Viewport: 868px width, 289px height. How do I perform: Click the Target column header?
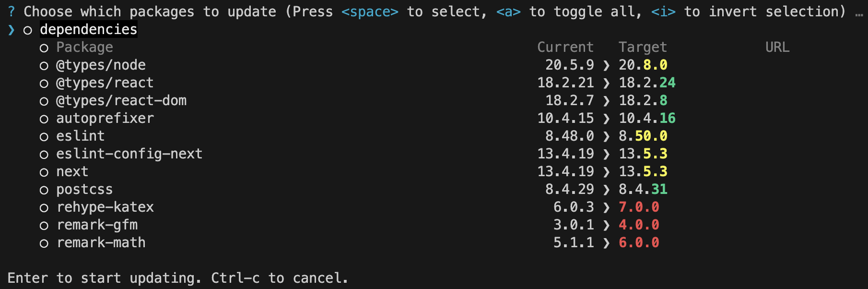[x=643, y=47]
